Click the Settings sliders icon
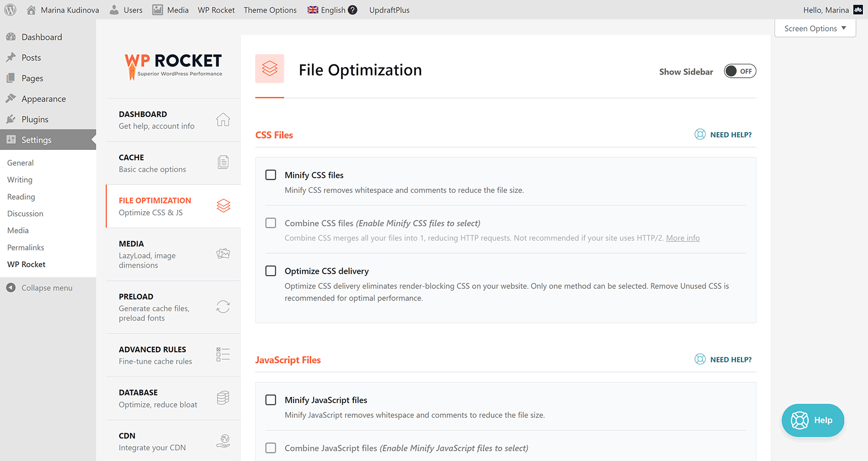The height and width of the screenshot is (461, 868). pyautogui.click(x=11, y=140)
